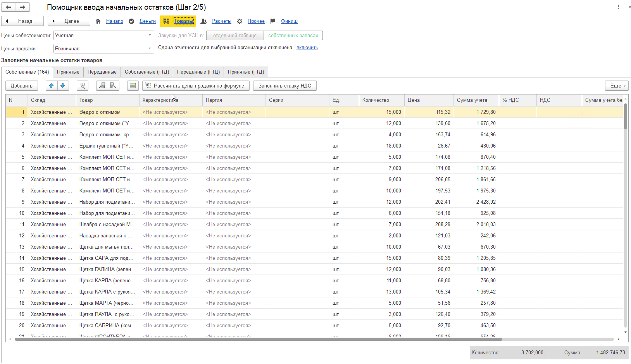
Task: Go to the Деньги step link
Action: pos(148,21)
